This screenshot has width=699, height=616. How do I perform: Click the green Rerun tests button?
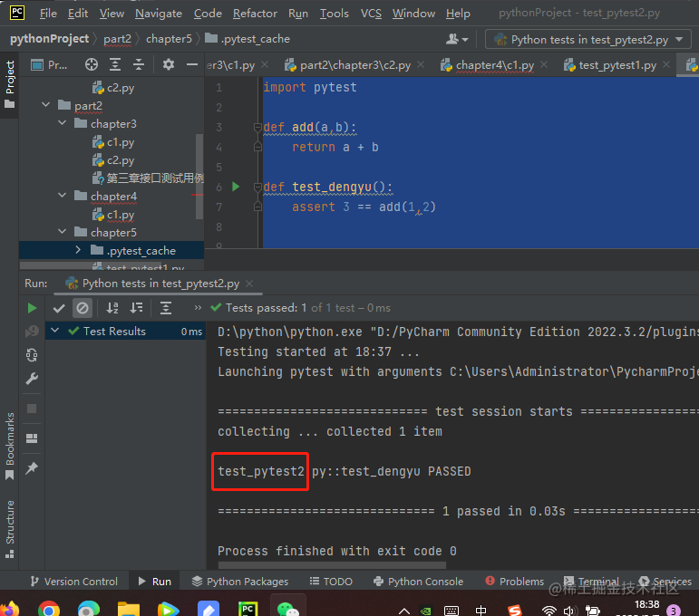pyautogui.click(x=33, y=308)
